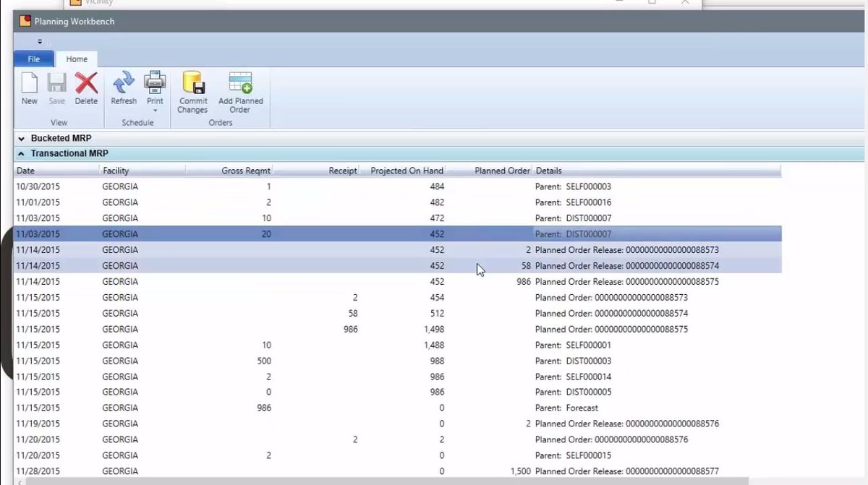Expand the Bucketed MRP section

click(x=22, y=138)
